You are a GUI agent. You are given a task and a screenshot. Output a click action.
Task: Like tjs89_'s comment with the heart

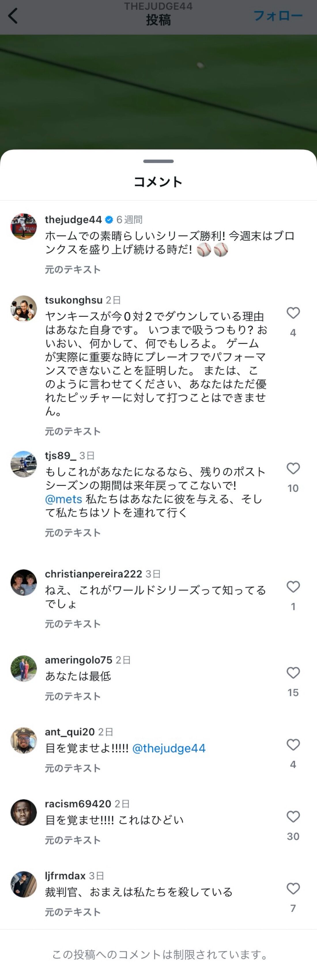[293, 468]
